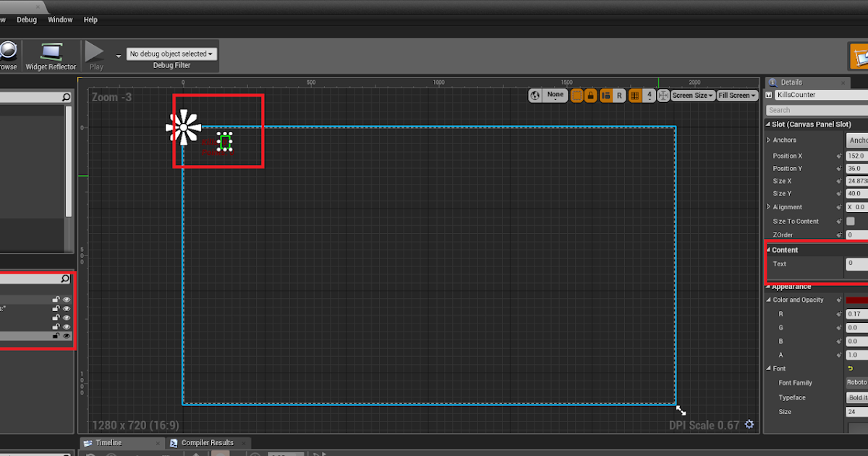
Task: Click the Position X value field
Action: click(x=856, y=156)
